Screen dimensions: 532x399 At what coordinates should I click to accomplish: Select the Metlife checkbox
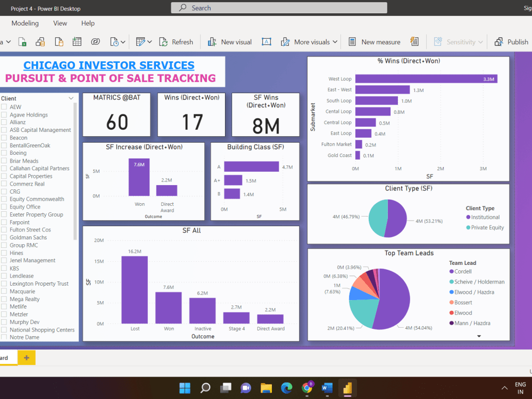(4, 307)
